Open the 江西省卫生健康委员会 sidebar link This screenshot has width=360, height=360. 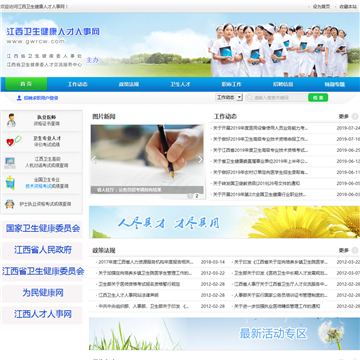point(42,271)
